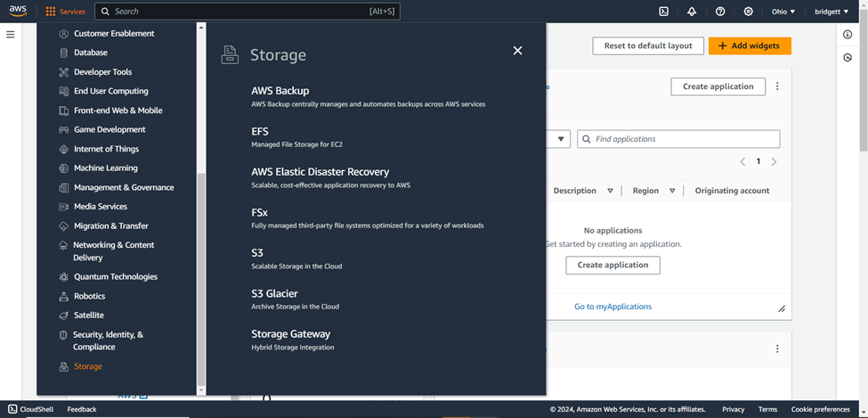The height and width of the screenshot is (418, 868).
Task: Open the applications widget three-dot menu
Action: pos(777,86)
